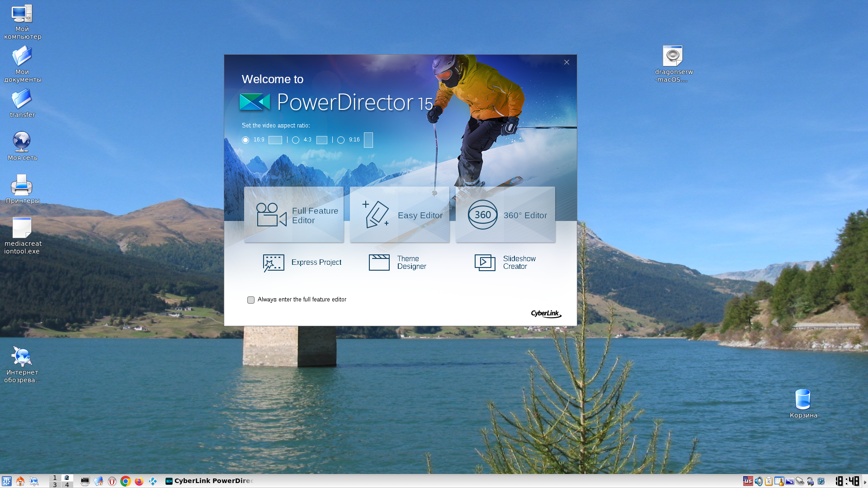Open Theme Designer
The image size is (868, 488).
[398, 263]
